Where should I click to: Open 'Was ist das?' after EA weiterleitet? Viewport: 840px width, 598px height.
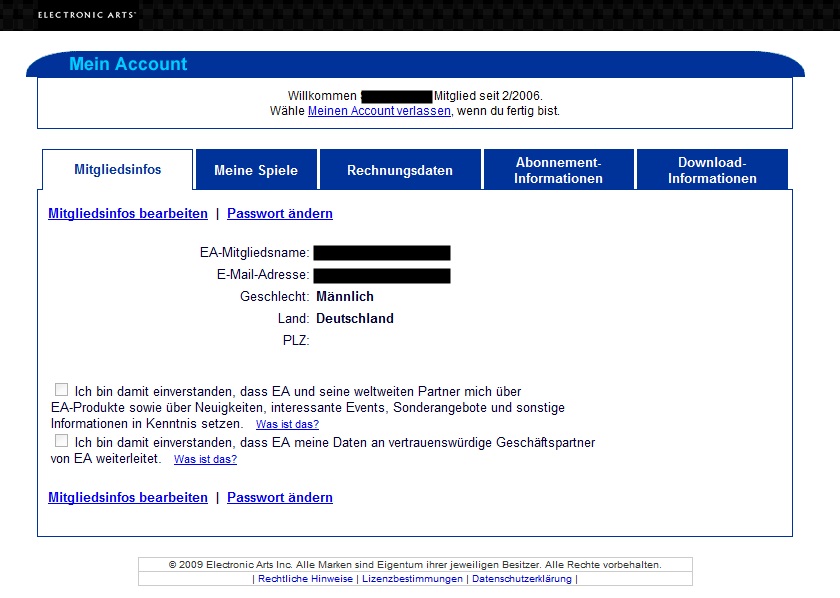pyautogui.click(x=205, y=459)
